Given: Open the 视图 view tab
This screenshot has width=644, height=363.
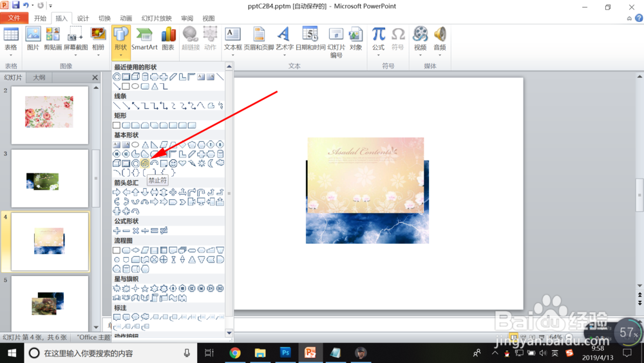Looking at the screenshot, I should (x=208, y=18).
